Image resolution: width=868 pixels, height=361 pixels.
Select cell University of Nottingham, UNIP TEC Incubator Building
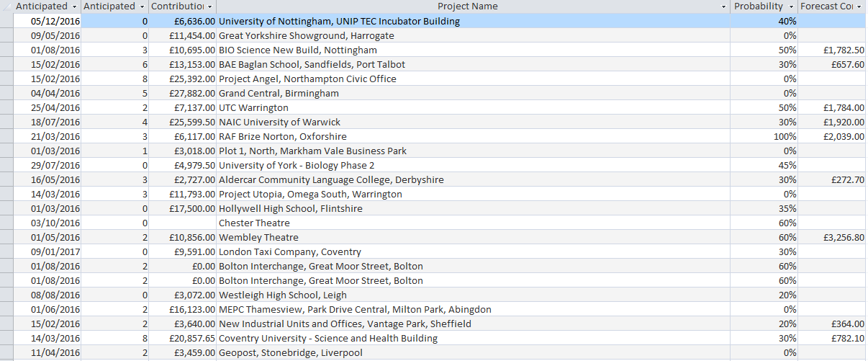point(474,21)
